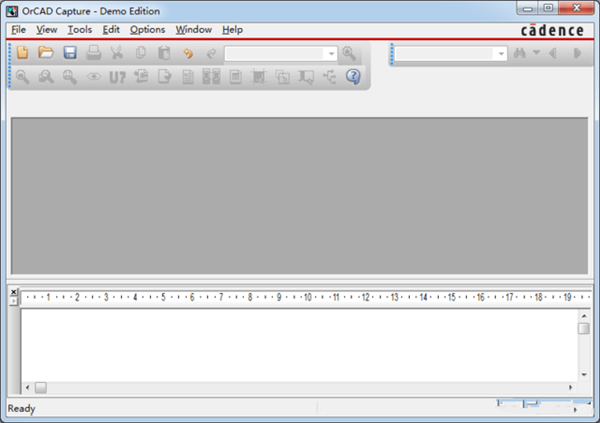The height and width of the screenshot is (423, 600).
Task: Open the File menu
Action: click(18, 29)
